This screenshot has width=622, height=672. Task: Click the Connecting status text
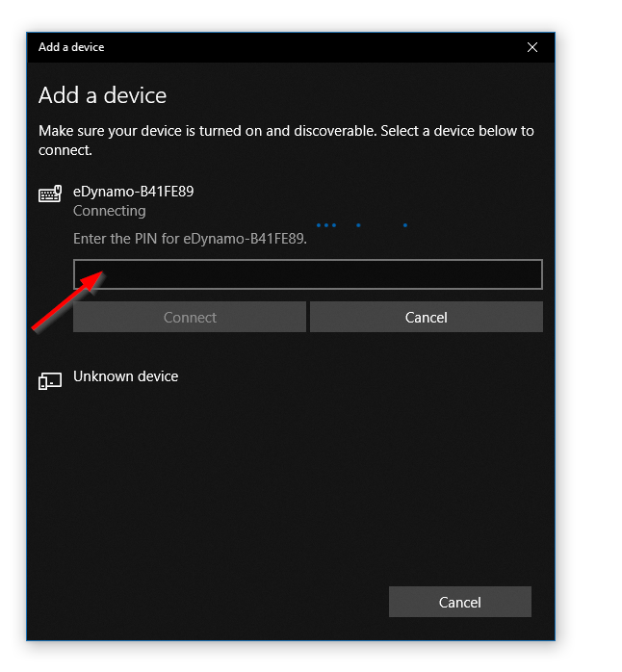pyautogui.click(x=110, y=211)
